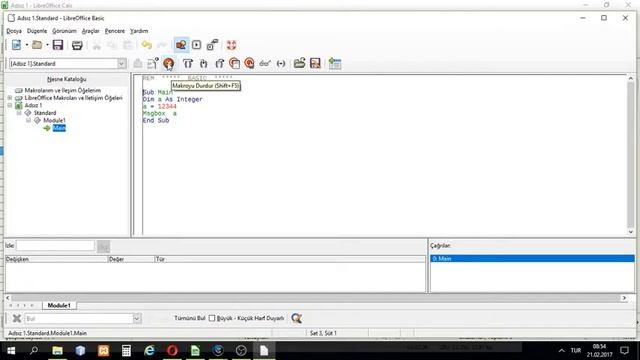Open the New document dropdown arrow
The height and width of the screenshot is (360, 640).
pyautogui.click(x=27, y=45)
